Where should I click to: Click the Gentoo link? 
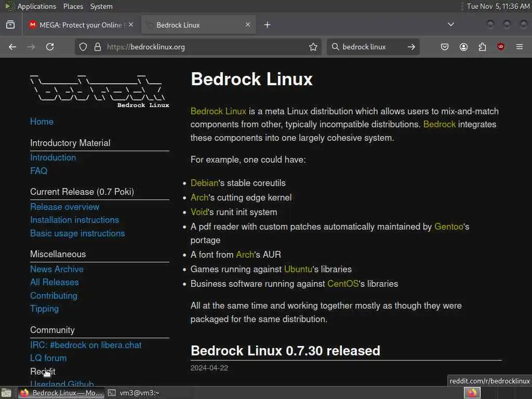(448, 227)
